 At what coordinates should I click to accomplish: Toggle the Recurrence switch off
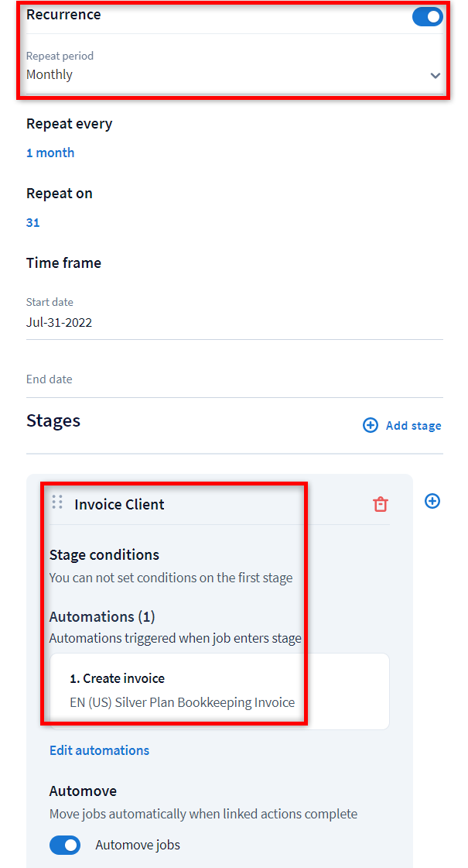pos(427,16)
